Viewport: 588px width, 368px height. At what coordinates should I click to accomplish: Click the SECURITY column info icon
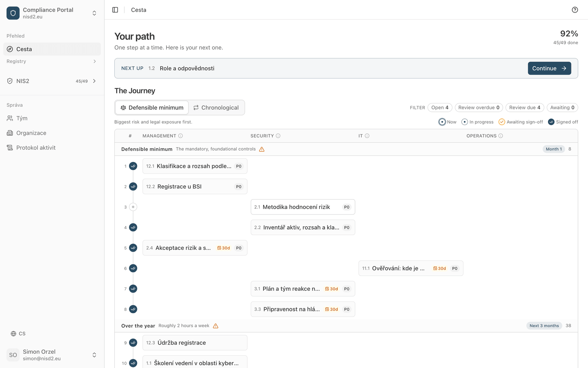[x=278, y=136]
